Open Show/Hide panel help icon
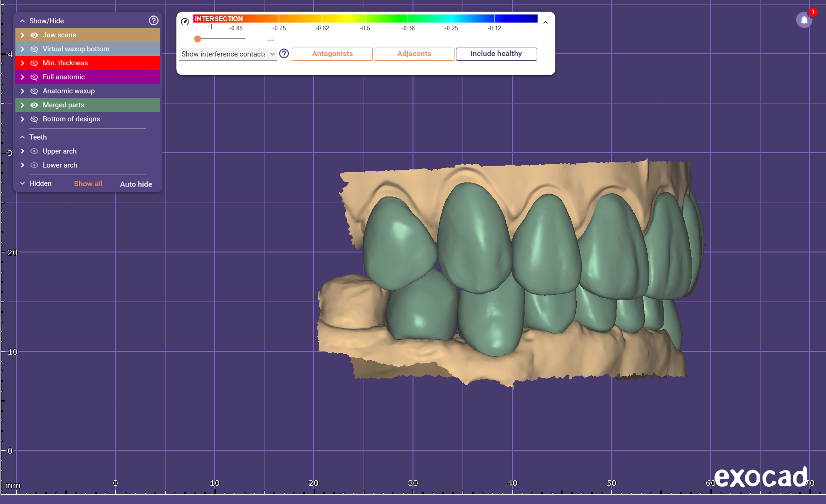This screenshot has width=826, height=504. click(154, 21)
